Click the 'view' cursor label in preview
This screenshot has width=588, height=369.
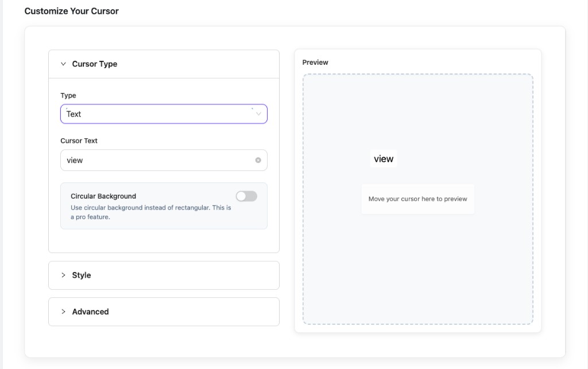coord(383,159)
